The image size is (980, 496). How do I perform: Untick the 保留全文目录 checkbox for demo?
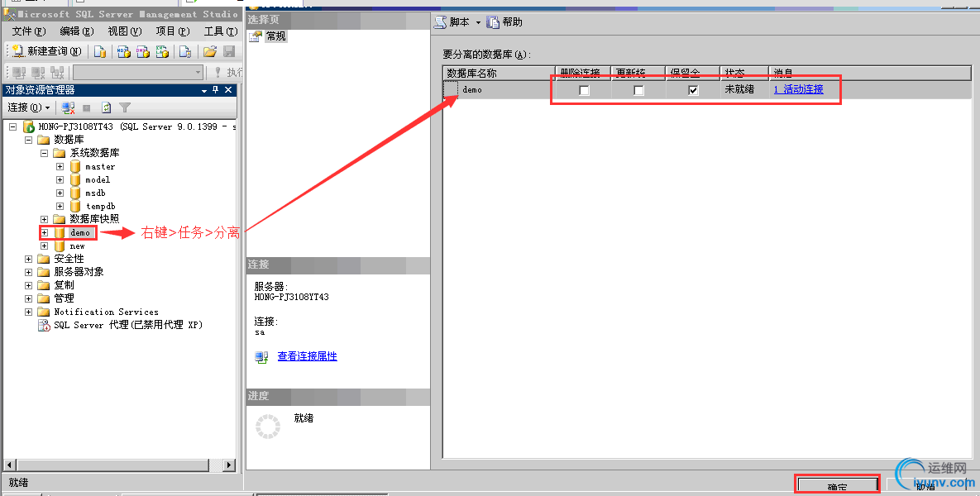692,91
